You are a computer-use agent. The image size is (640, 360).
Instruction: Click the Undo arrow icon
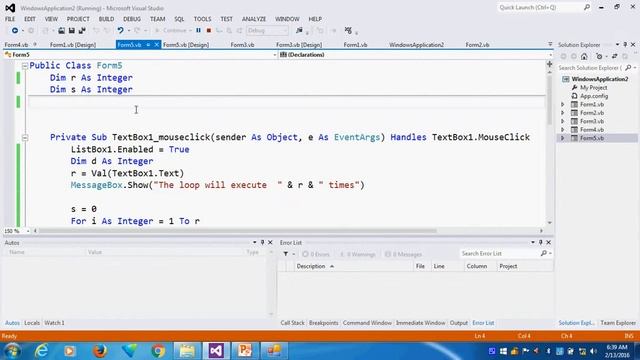(120, 31)
